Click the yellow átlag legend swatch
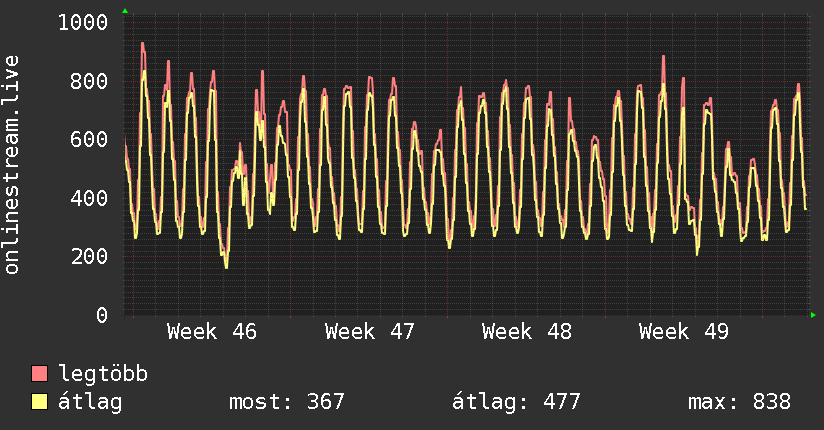The image size is (824, 430). tap(39, 402)
